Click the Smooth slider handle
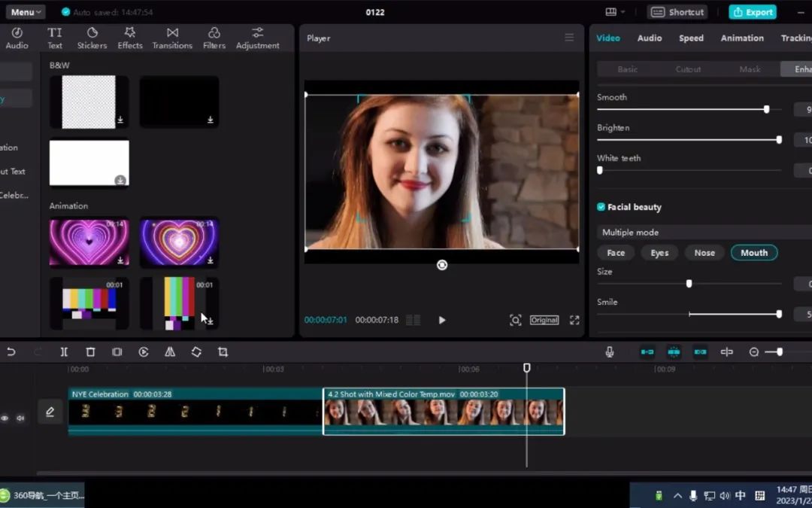Viewport: 812px width, 508px height. coord(766,109)
